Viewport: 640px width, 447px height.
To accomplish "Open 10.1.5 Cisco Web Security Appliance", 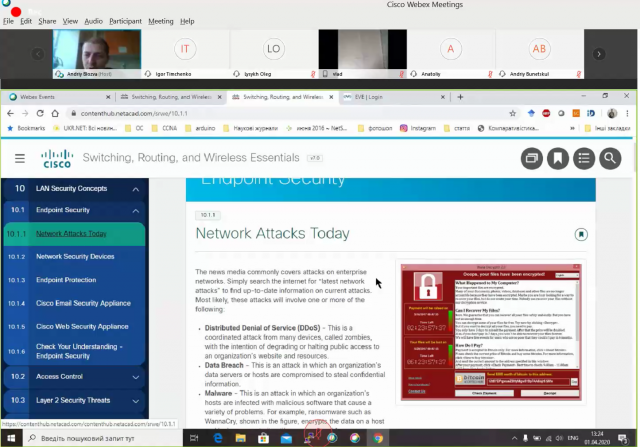I will pyautogui.click(x=74, y=326).
